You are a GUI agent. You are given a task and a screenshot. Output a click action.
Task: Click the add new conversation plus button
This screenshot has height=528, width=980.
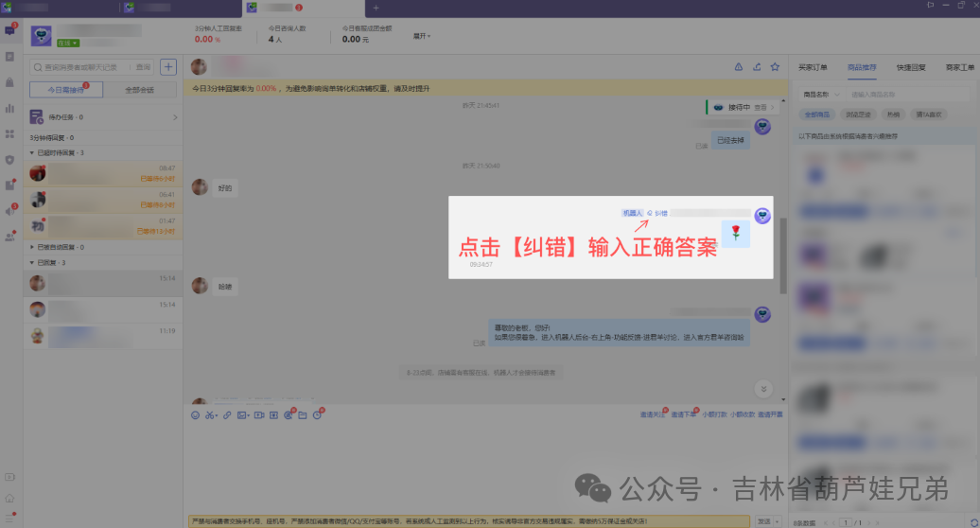click(168, 67)
